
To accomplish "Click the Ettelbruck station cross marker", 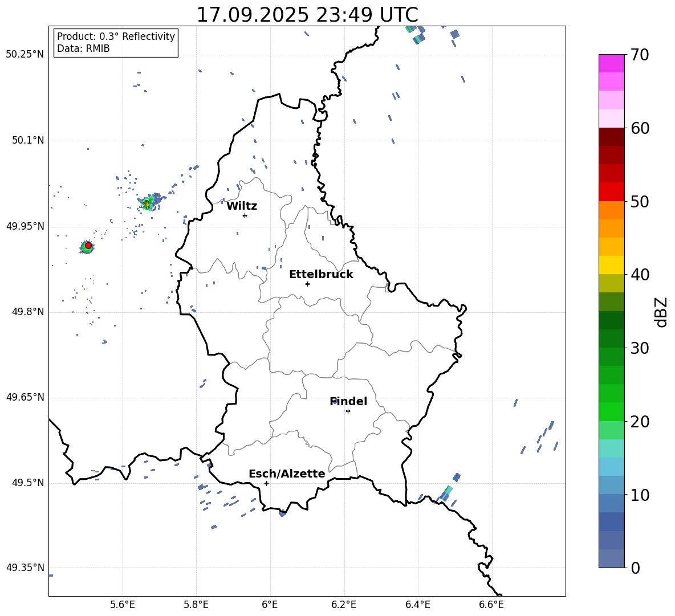I will [307, 284].
